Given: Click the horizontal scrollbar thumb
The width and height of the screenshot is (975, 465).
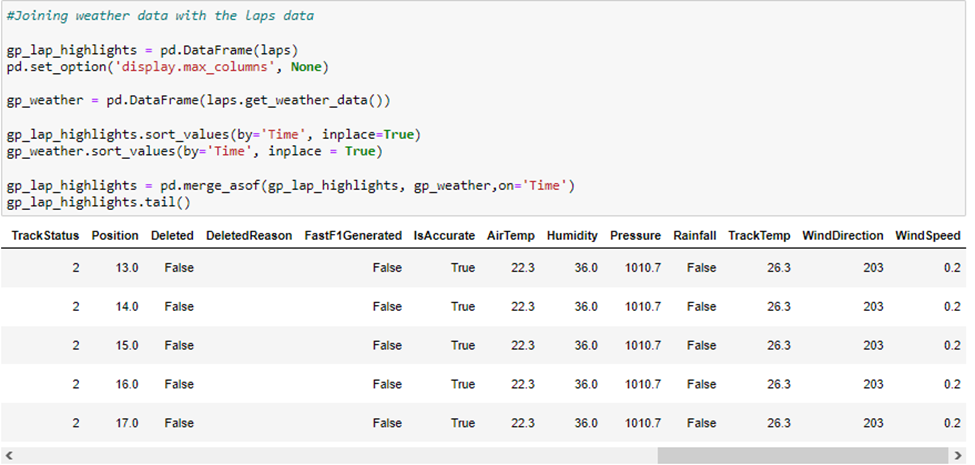Looking at the screenshot, I should (802, 455).
